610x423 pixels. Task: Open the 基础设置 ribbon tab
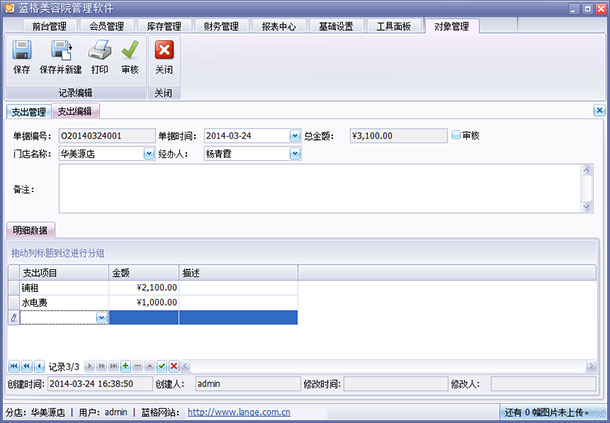click(336, 26)
